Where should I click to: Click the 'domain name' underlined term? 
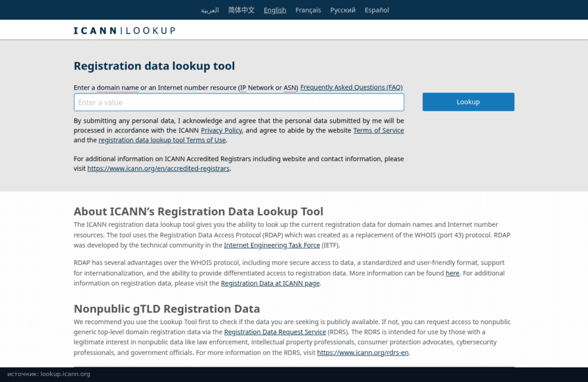[118, 88]
